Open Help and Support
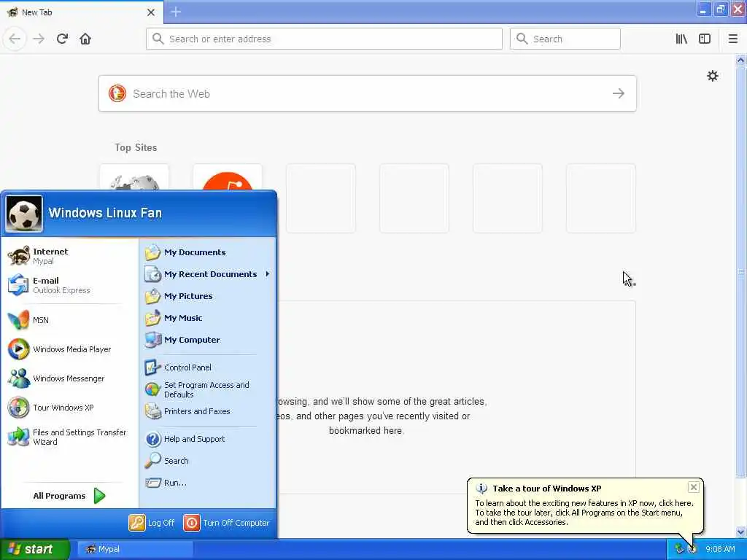The image size is (747, 560). [x=208, y=439]
